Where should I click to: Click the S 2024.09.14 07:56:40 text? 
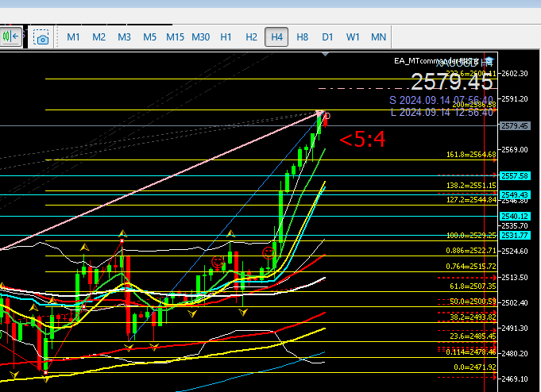pyautogui.click(x=441, y=100)
